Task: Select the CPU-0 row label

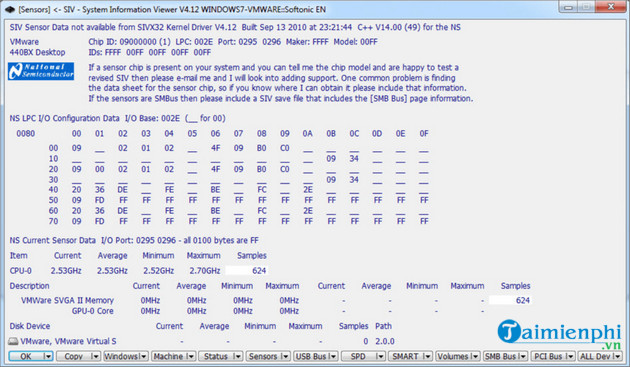Action: [x=20, y=271]
